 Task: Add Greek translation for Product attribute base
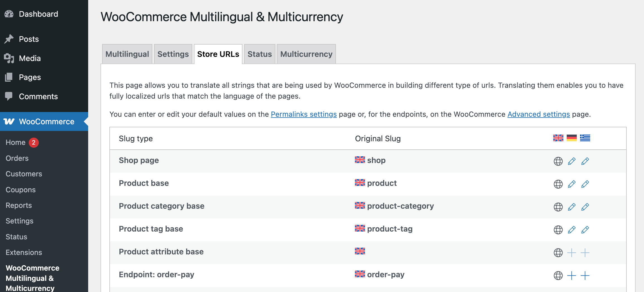(x=585, y=253)
